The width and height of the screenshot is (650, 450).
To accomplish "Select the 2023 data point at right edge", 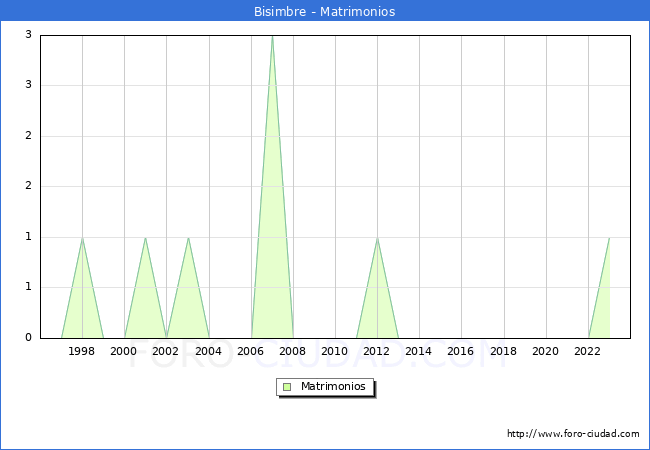I will [x=609, y=238].
